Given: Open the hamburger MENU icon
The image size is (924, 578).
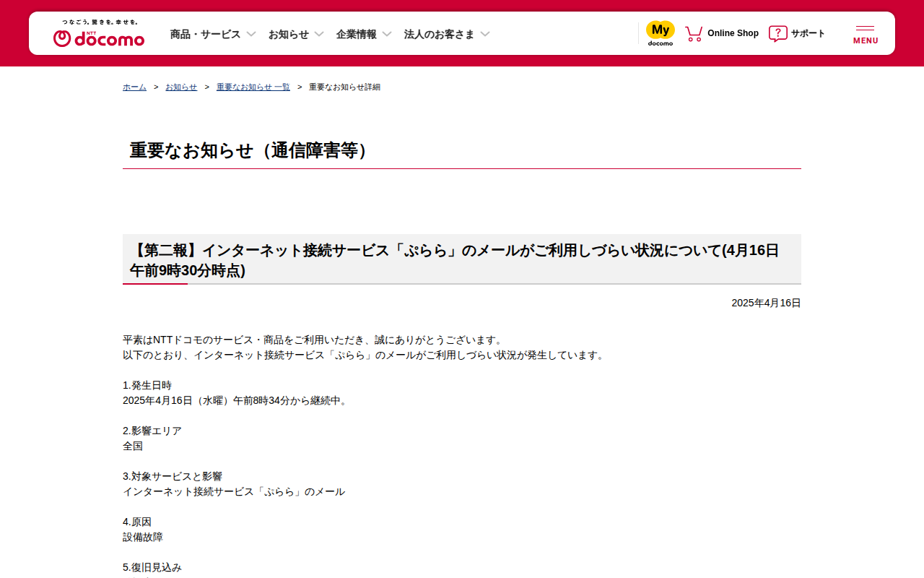Looking at the screenshot, I should 866,35.
